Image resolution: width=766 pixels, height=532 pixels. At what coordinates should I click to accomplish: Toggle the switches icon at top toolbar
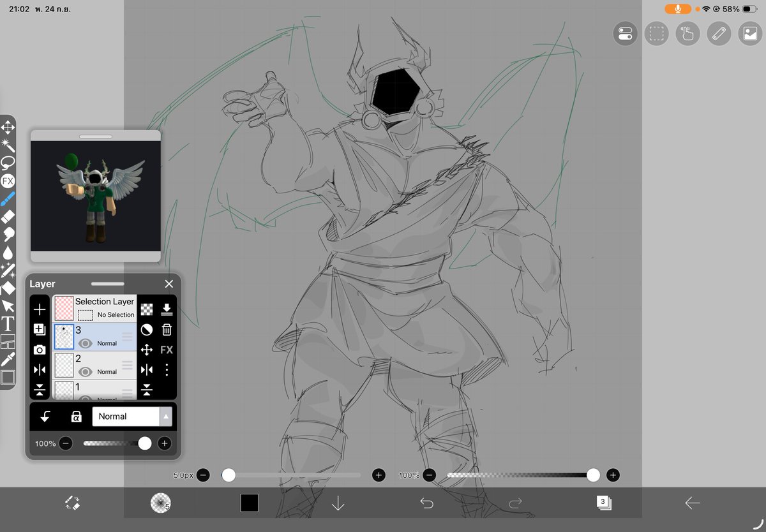(625, 33)
